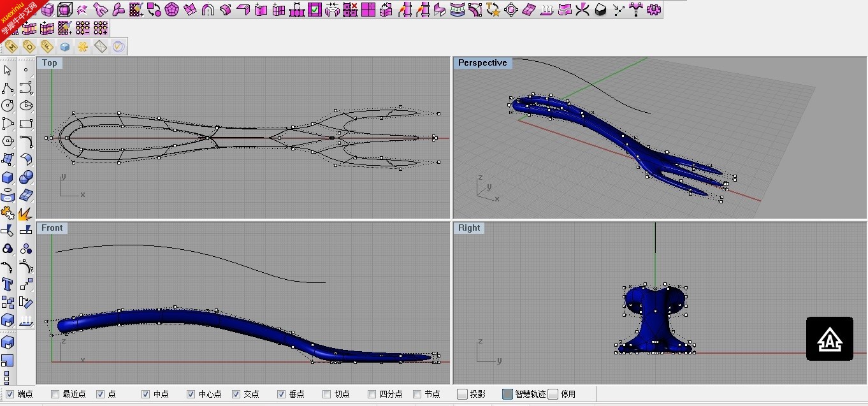868x406 pixels.
Task: Pick the control point Curve tool
Action: pos(26,88)
